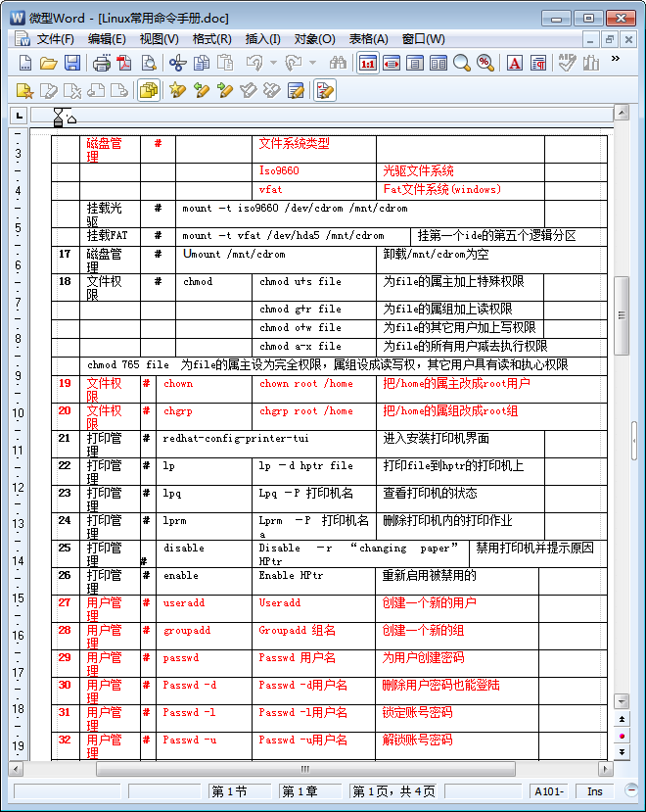Switch to two-page view icon
646x812 pixels.
point(438,64)
